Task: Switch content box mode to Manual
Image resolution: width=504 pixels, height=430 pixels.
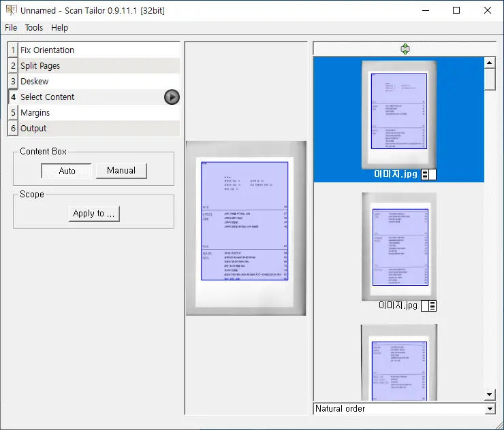Action: [121, 171]
